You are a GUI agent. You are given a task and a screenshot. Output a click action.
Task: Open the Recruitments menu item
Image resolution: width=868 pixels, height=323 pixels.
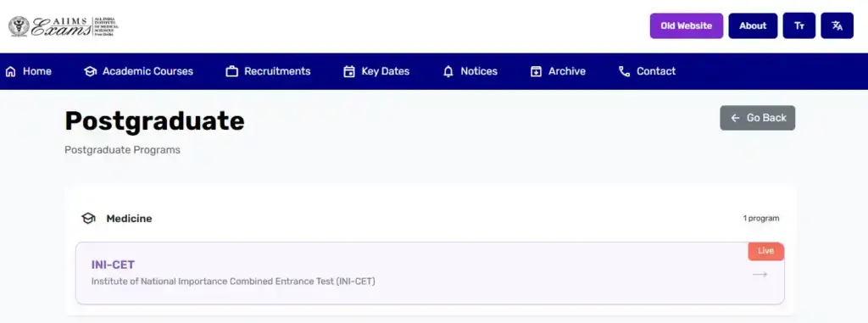[x=269, y=71]
